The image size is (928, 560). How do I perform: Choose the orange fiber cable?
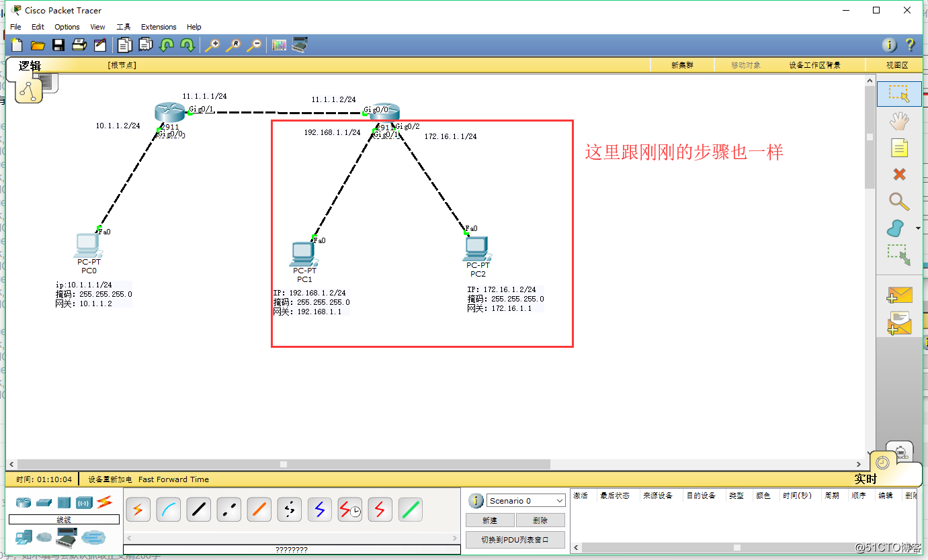click(x=259, y=510)
